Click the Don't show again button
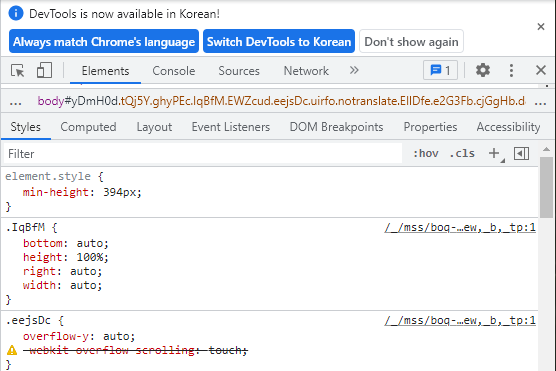Image resolution: width=556 pixels, height=371 pixels. click(411, 41)
